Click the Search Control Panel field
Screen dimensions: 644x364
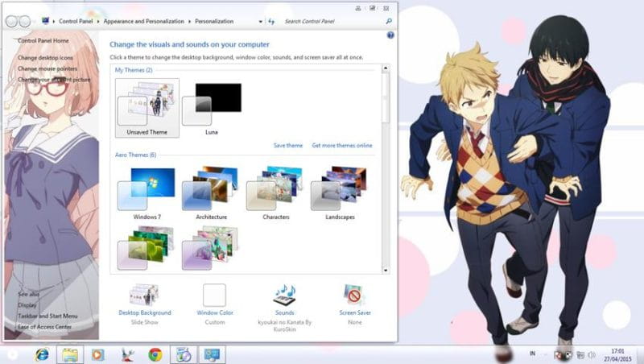tap(333, 22)
